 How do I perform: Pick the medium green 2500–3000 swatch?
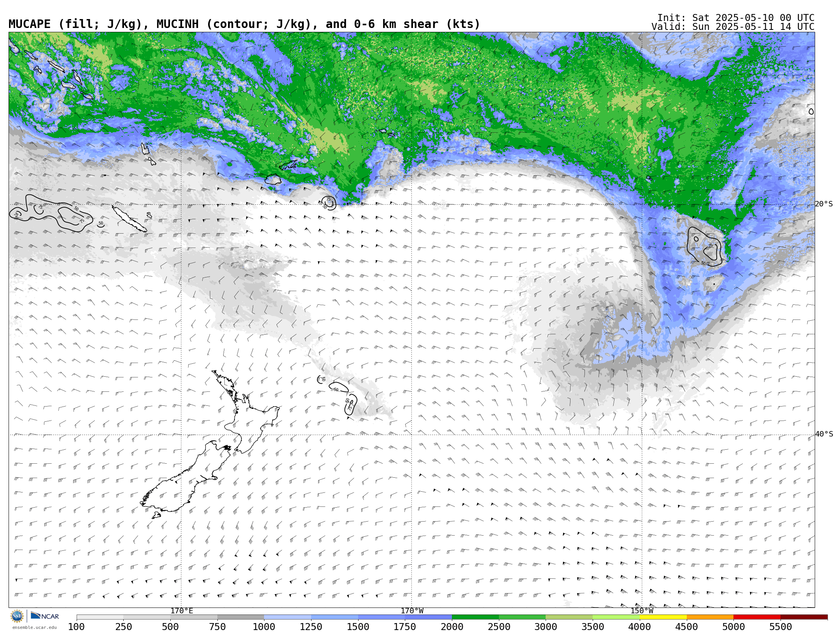[x=522, y=617]
